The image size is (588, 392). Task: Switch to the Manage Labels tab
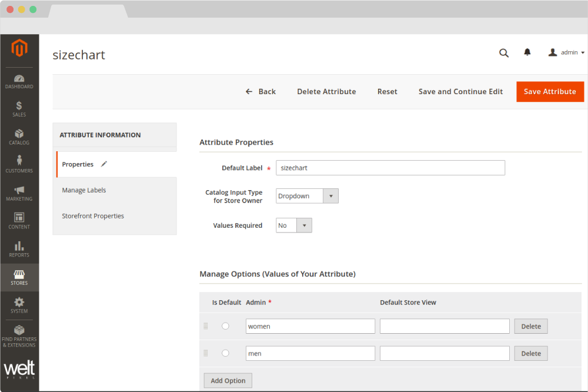(84, 190)
